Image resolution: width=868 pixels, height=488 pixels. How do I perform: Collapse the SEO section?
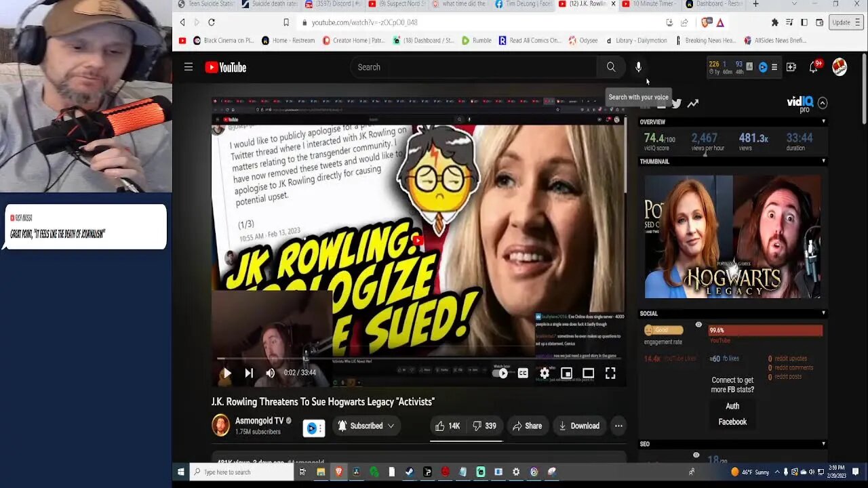(x=824, y=444)
